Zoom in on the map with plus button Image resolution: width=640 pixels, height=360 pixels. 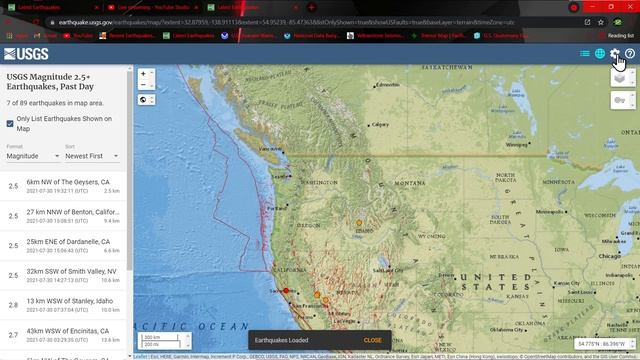pyautogui.click(x=143, y=74)
